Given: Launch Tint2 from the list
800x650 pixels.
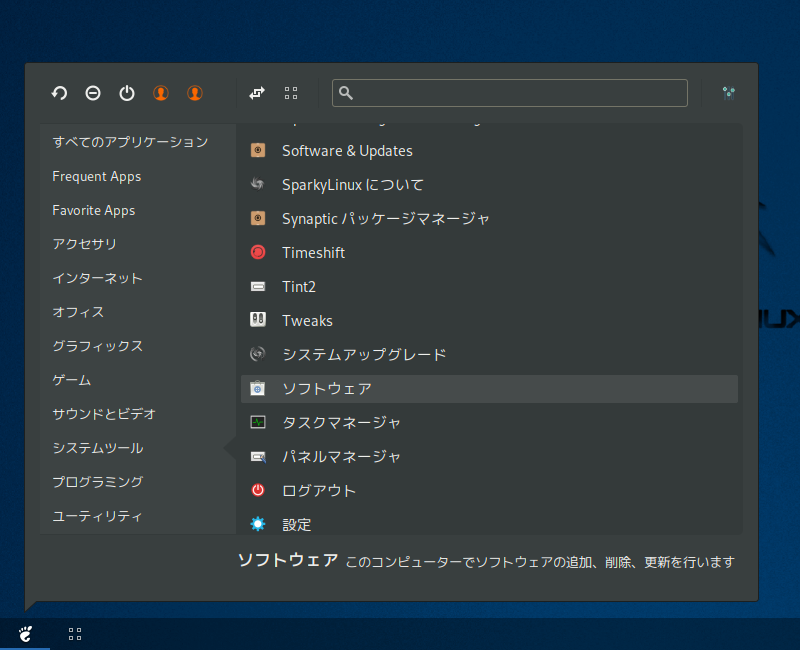Looking at the screenshot, I should 299,287.
